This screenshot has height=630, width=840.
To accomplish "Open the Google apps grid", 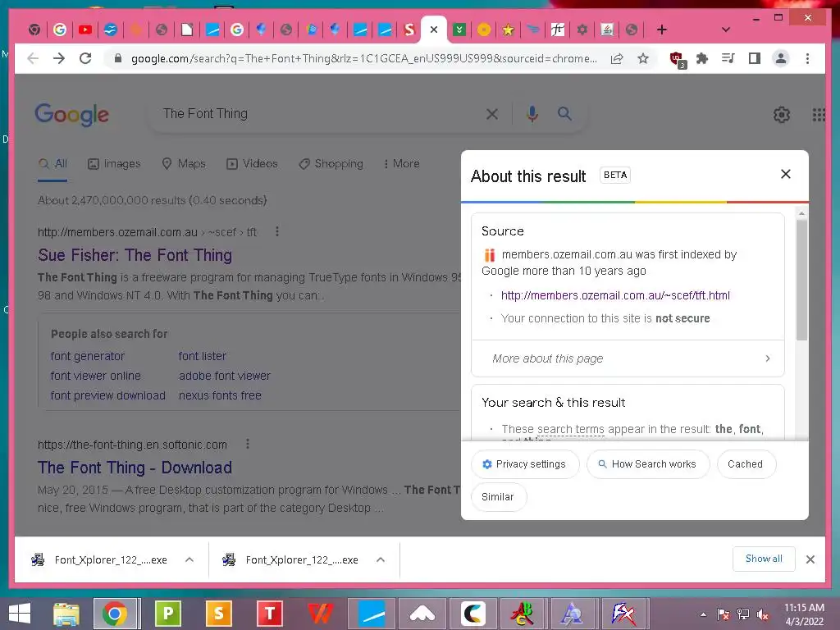I will coord(818,115).
